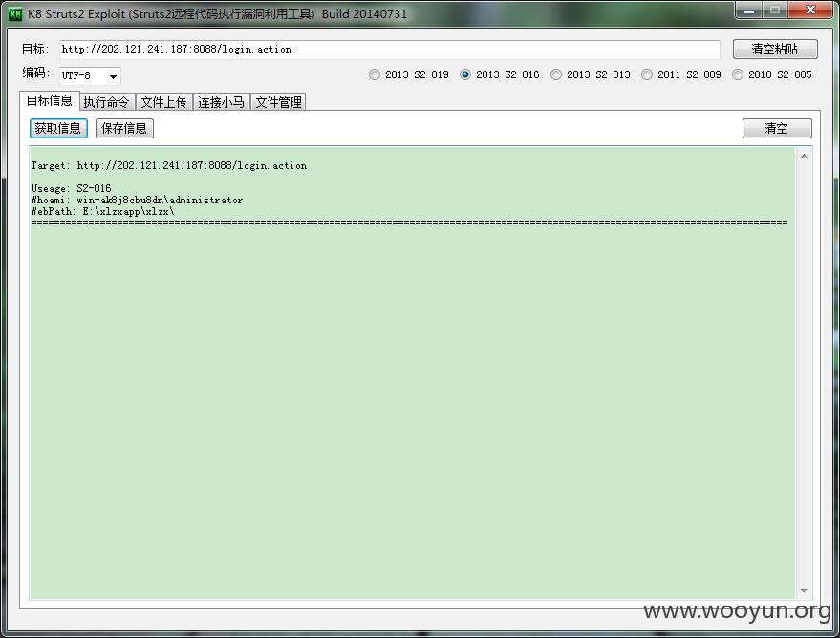The width and height of the screenshot is (840, 638).
Task: Click the output scrollbar down arrow
Action: coord(804,591)
